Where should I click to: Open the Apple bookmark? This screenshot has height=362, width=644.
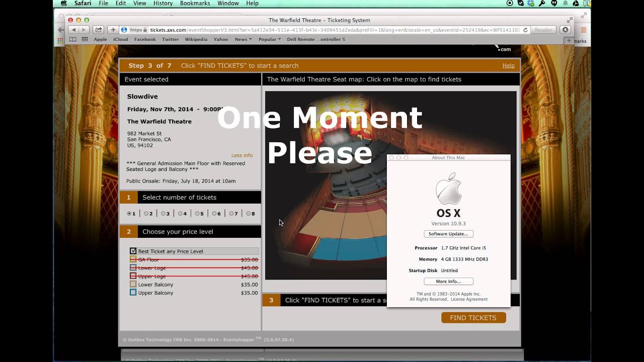pyautogui.click(x=100, y=39)
